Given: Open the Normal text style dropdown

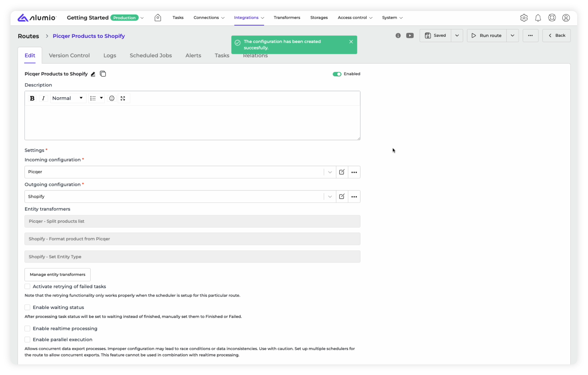Looking at the screenshot, I should (x=68, y=98).
